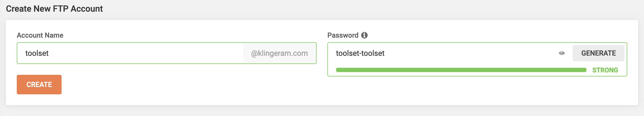This screenshot has height=116, width=644.
Task: Generate a random password
Action: [598, 53]
